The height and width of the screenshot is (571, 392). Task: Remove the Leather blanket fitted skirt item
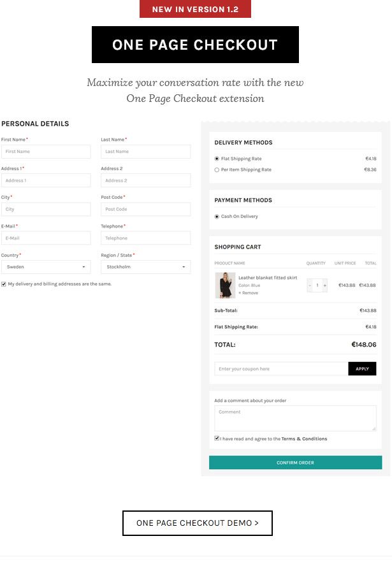[x=249, y=293]
